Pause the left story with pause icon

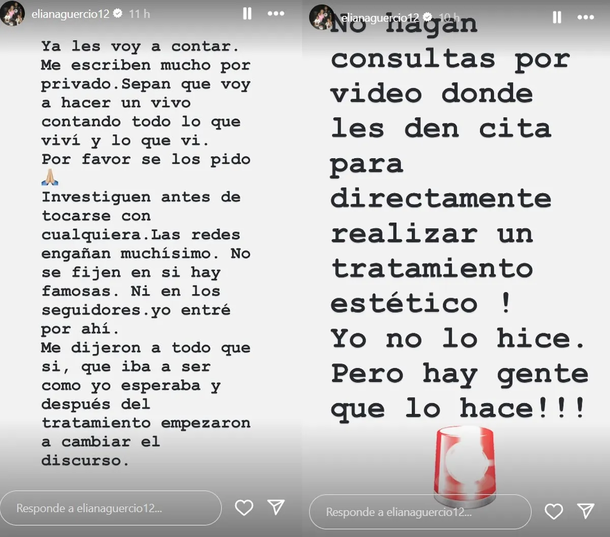(247, 14)
